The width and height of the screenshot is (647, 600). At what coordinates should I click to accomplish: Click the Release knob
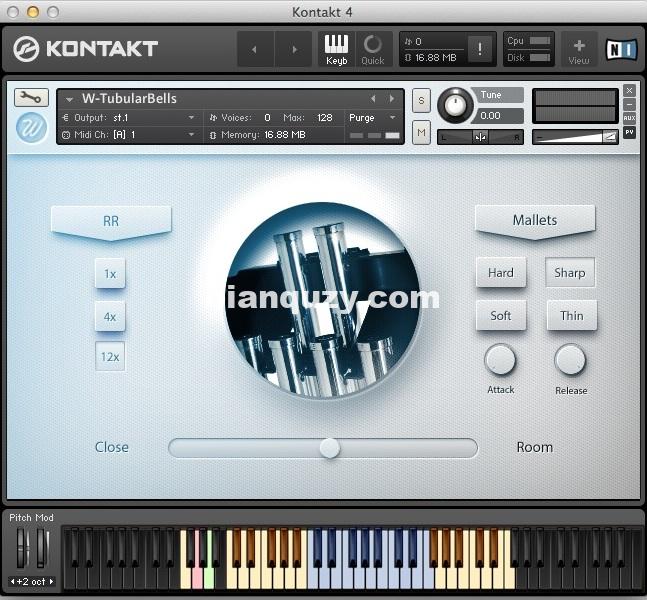[570, 359]
